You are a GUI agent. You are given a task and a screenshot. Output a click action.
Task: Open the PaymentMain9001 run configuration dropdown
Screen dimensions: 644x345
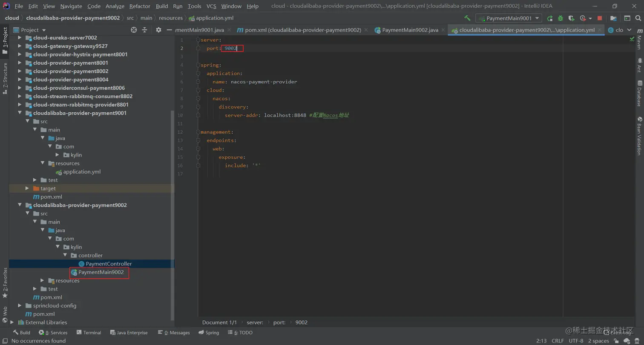(x=509, y=18)
